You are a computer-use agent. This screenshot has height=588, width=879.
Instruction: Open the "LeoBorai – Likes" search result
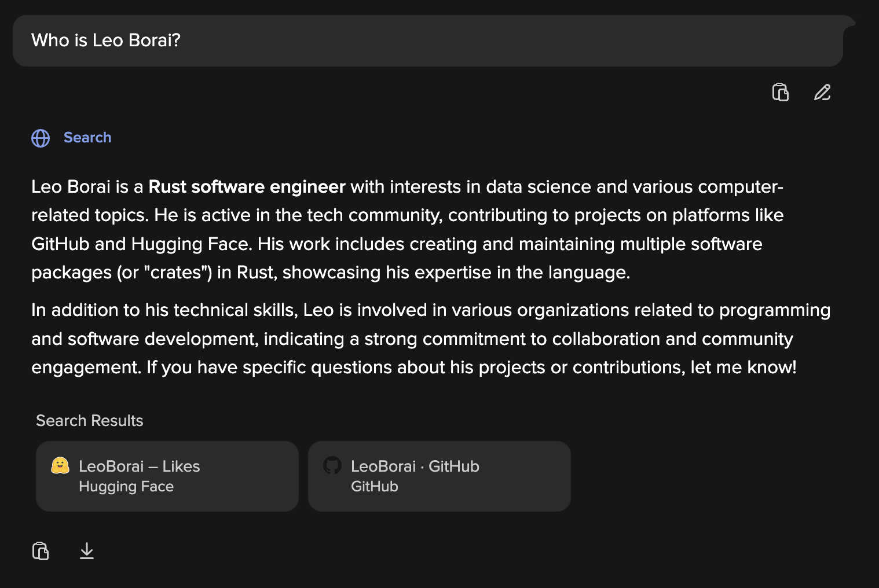pyautogui.click(x=139, y=466)
